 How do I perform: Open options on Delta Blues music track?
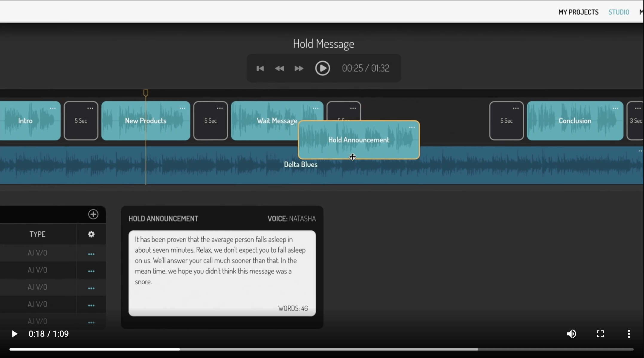pos(640,151)
